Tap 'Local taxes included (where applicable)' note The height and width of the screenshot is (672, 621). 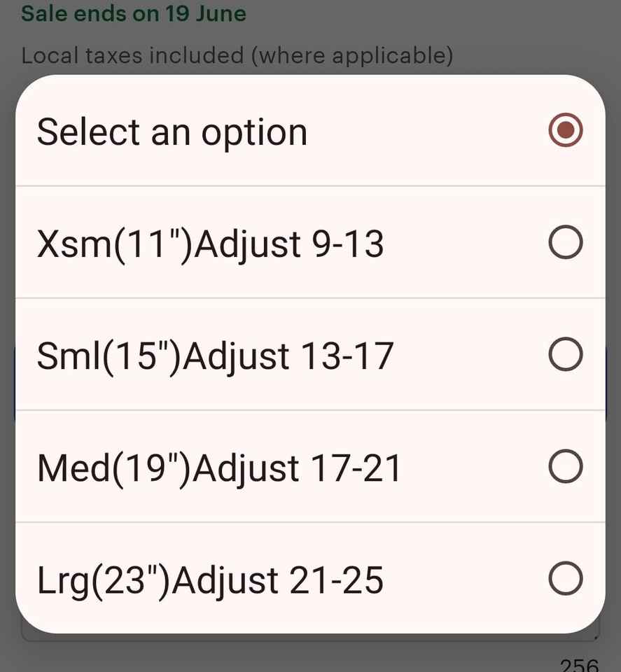tap(237, 55)
